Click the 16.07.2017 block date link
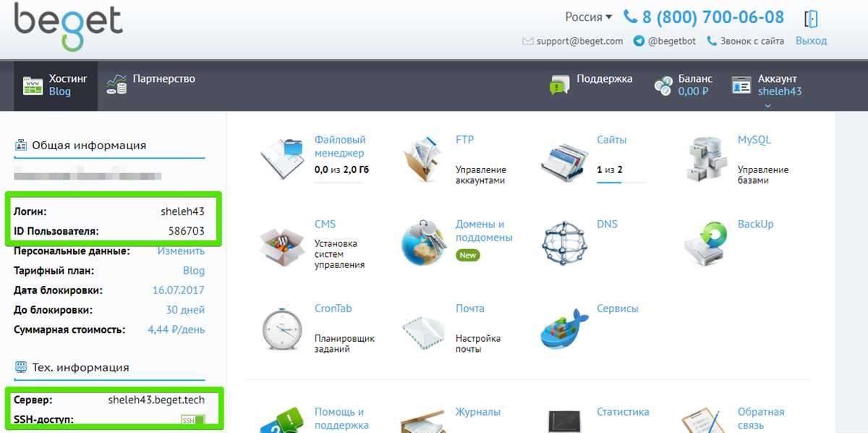Screen dimensions: 868x433 point(178,290)
